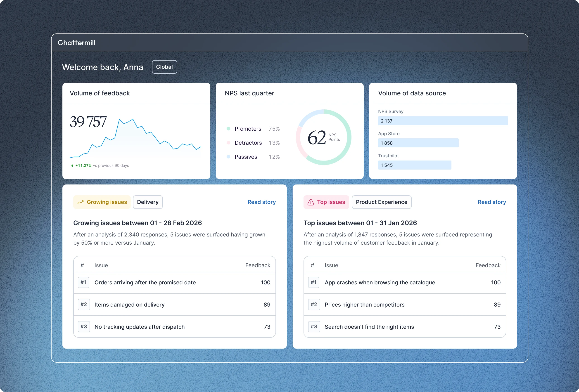Screen dimensions: 579x392
Task: Click the Passives 12% value
Action: point(274,157)
